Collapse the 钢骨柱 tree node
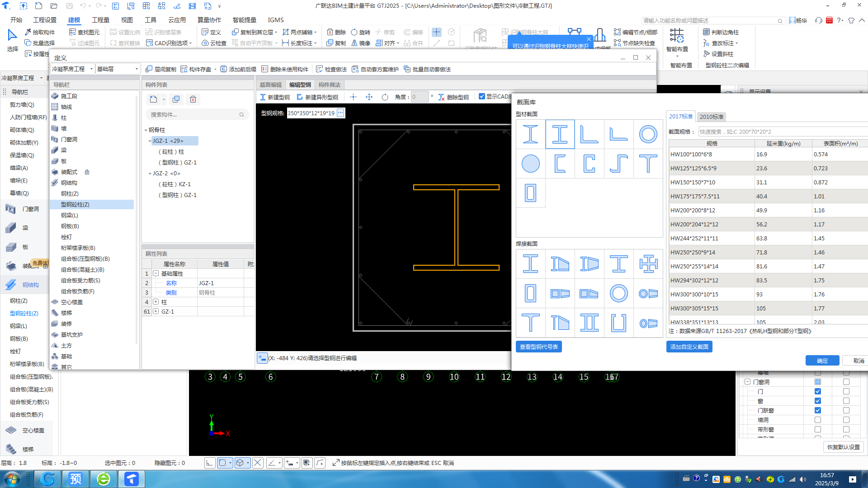This screenshot has width=868, height=488. 146,130
